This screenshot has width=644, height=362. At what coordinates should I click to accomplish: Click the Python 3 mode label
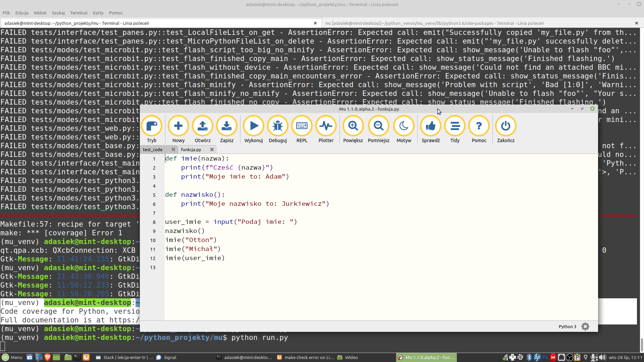point(567,326)
